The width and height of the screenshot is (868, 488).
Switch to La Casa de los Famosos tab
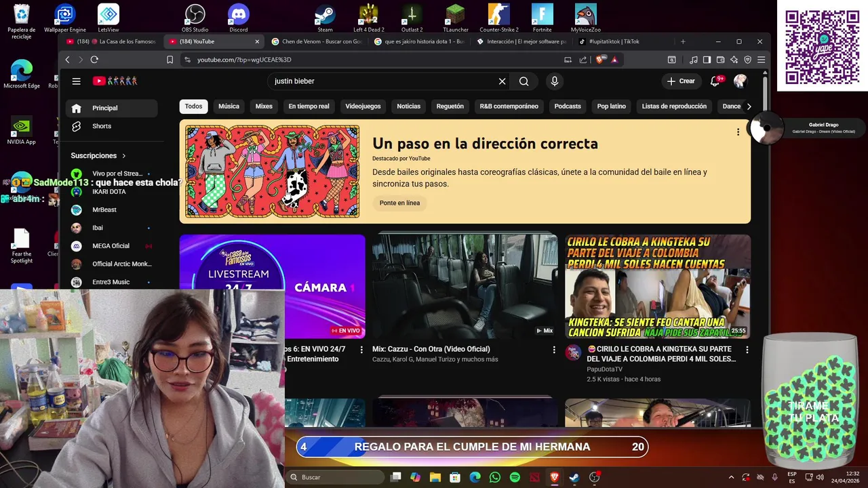tap(112, 41)
